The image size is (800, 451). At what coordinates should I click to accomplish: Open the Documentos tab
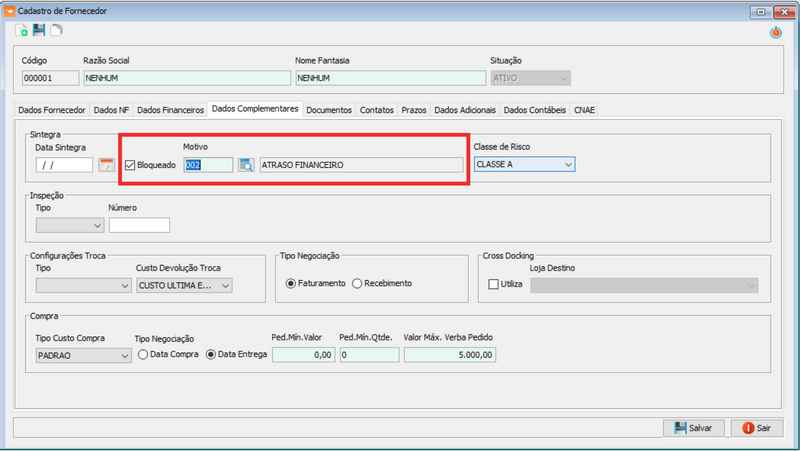pyautogui.click(x=329, y=110)
